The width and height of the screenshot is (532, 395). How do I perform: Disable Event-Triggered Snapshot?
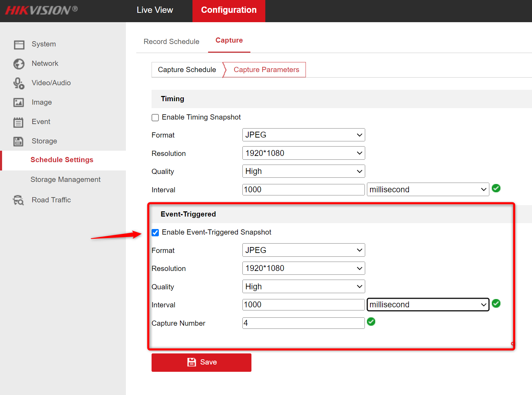[155, 232]
